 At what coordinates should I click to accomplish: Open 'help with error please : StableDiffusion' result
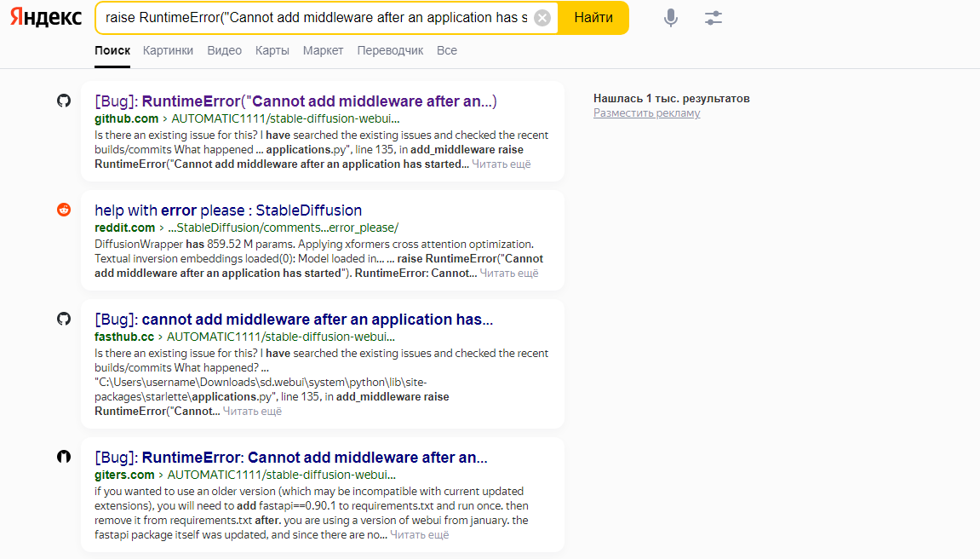pyautogui.click(x=228, y=210)
